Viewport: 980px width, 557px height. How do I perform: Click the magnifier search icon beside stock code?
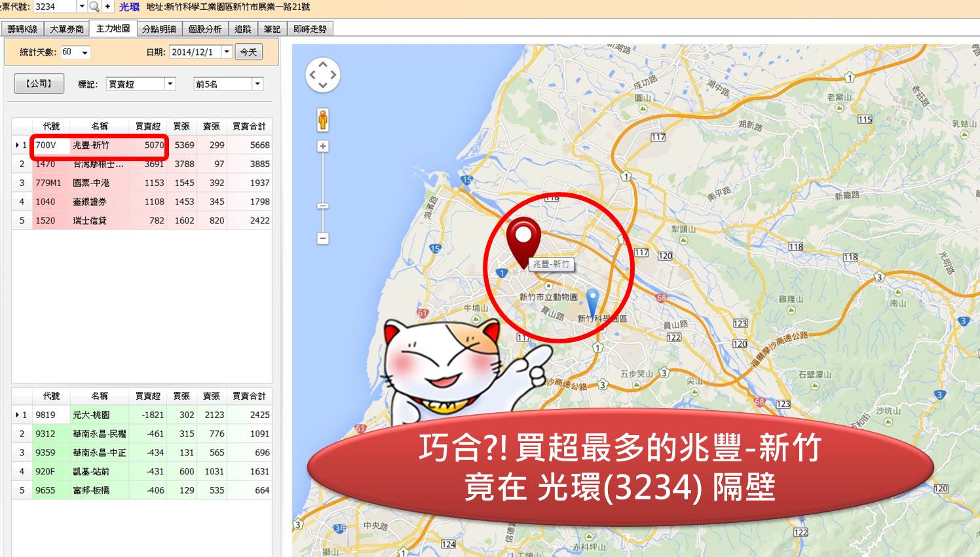pos(94,7)
